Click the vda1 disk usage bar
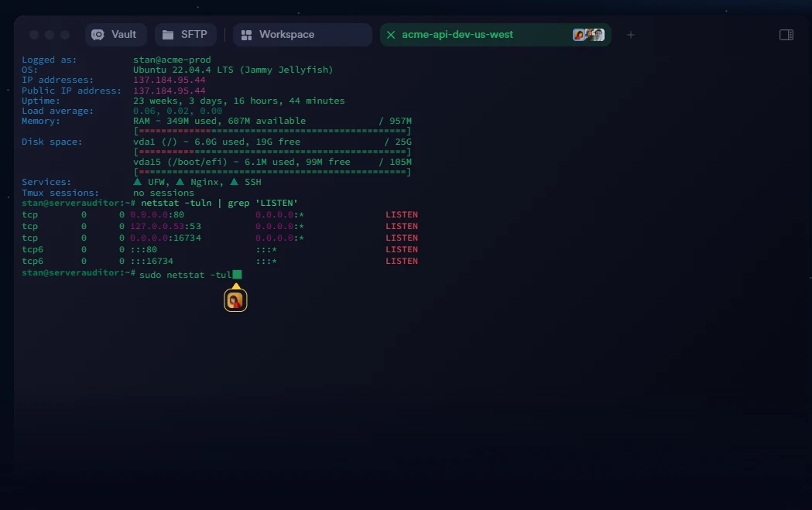Viewport: 812px width, 510px height. (272, 152)
